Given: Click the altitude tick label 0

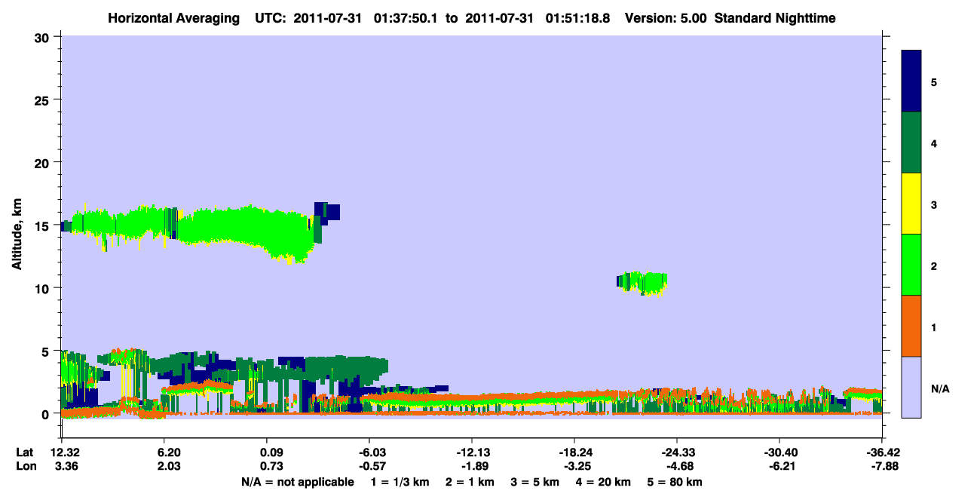Looking at the screenshot, I should pos(47,413).
